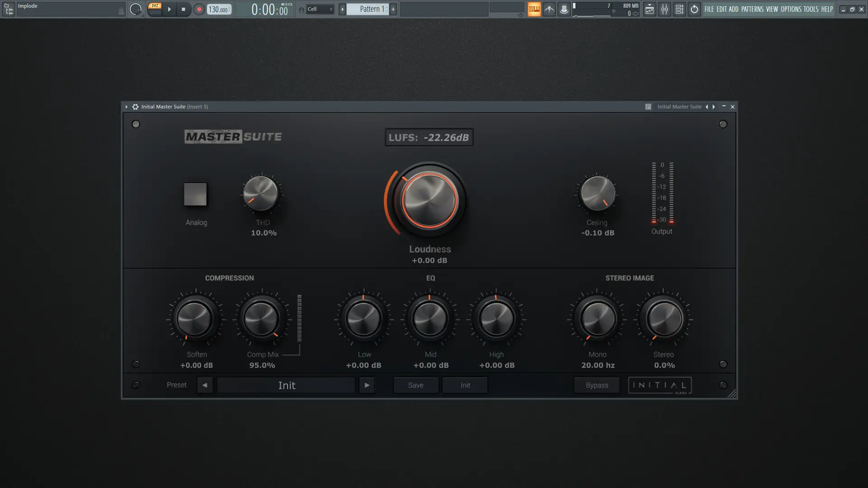Open plugin preset list icon
868x488 pixels.
click(648, 107)
